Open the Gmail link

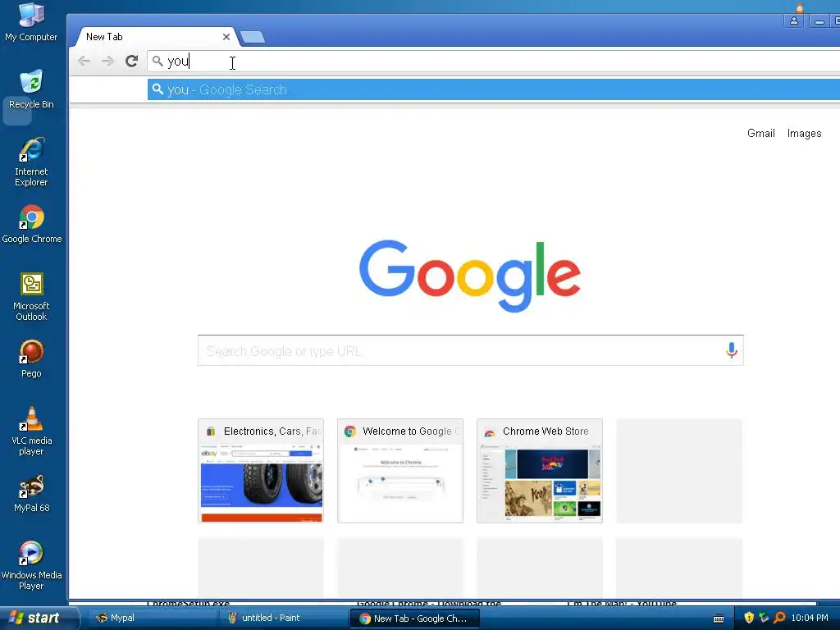point(760,133)
